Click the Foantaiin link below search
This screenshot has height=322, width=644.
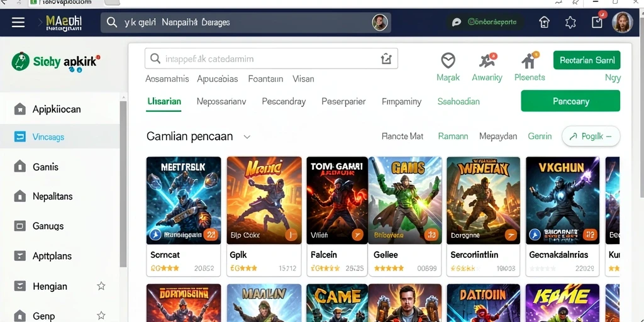pyautogui.click(x=266, y=79)
